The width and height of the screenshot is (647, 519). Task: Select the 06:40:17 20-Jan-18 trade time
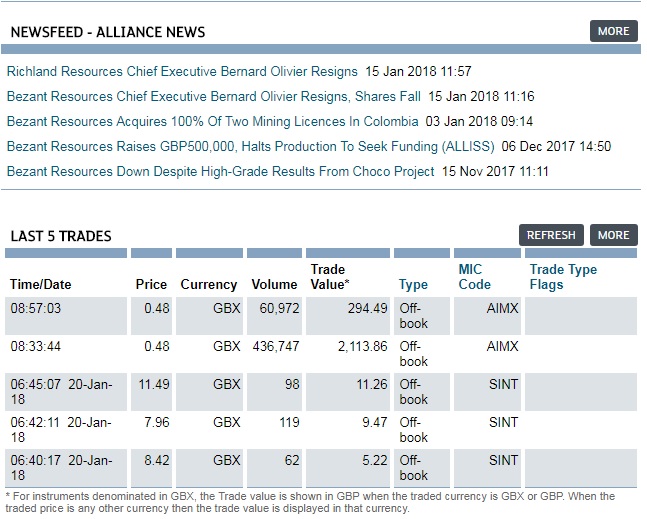point(66,467)
